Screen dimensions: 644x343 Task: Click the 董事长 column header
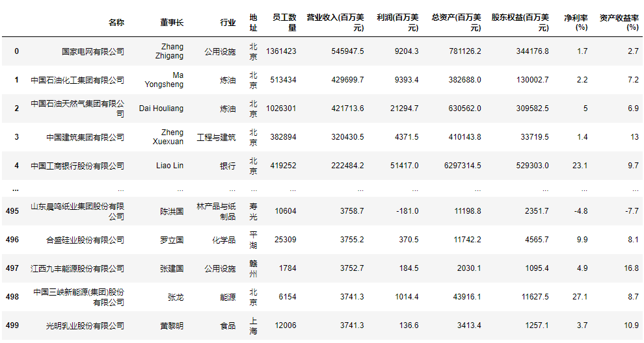coord(172,23)
